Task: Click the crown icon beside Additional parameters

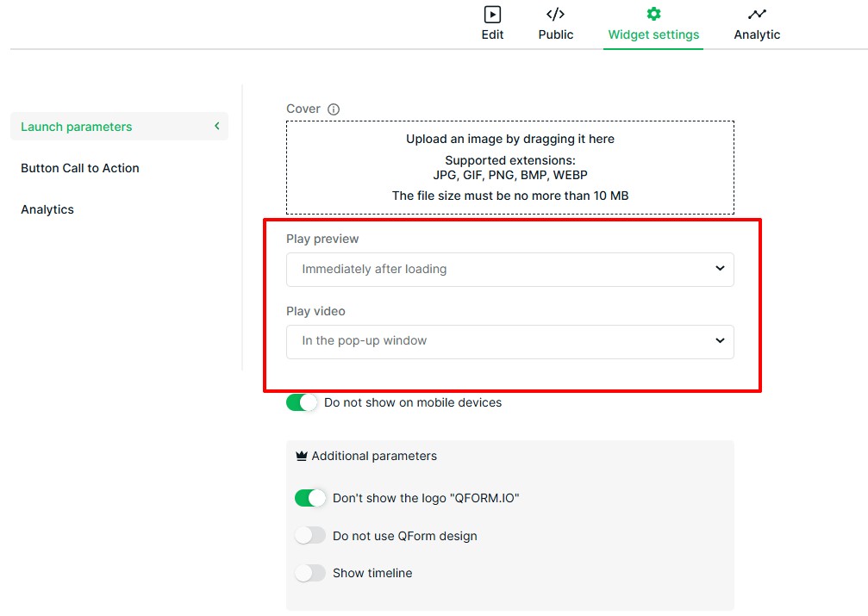Action: click(301, 456)
